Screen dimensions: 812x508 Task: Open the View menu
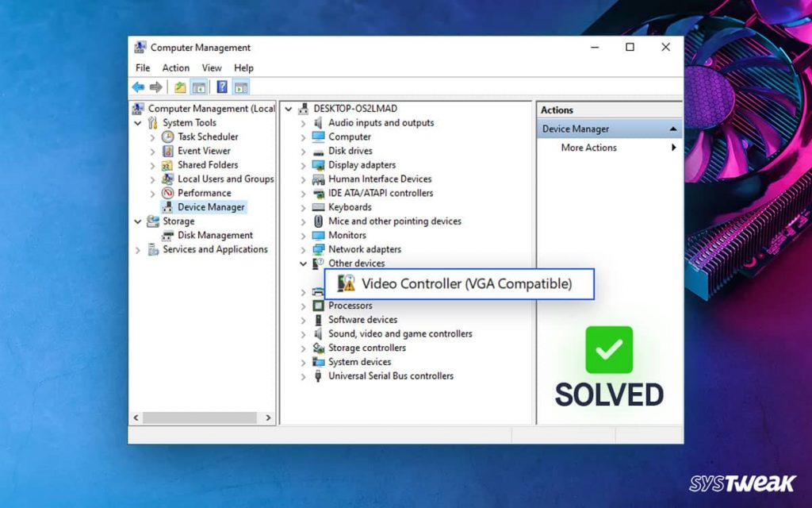pyautogui.click(x=211, y=67)
